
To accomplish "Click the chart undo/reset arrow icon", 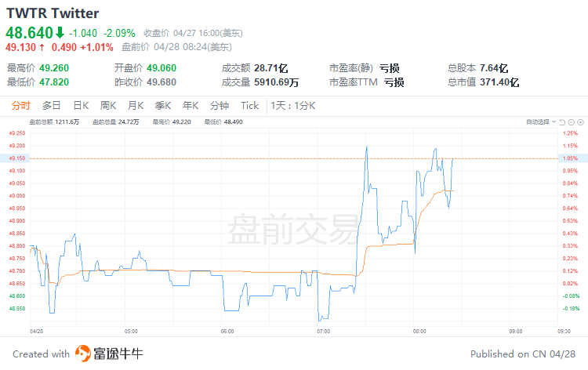I will 562,122.
